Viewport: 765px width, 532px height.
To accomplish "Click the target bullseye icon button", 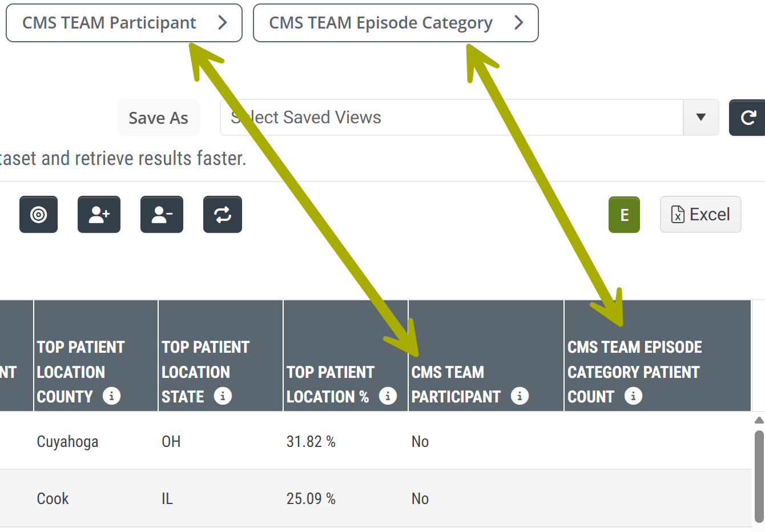I will (x=38, y=215).
